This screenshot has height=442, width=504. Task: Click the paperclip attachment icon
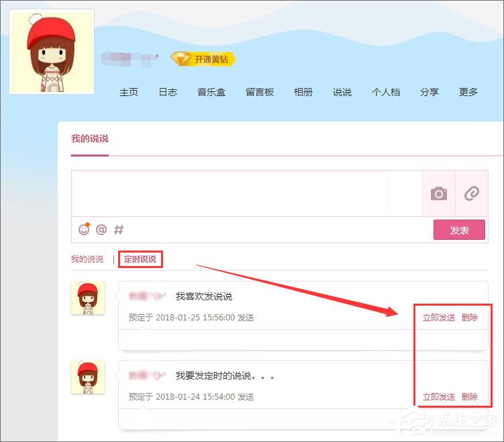(472, 193)
